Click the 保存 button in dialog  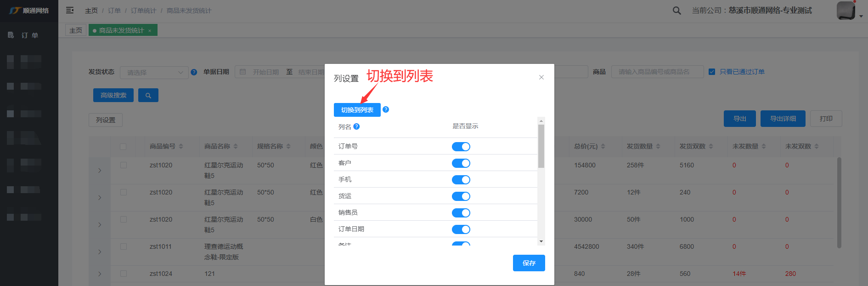(x=529, y=263)
